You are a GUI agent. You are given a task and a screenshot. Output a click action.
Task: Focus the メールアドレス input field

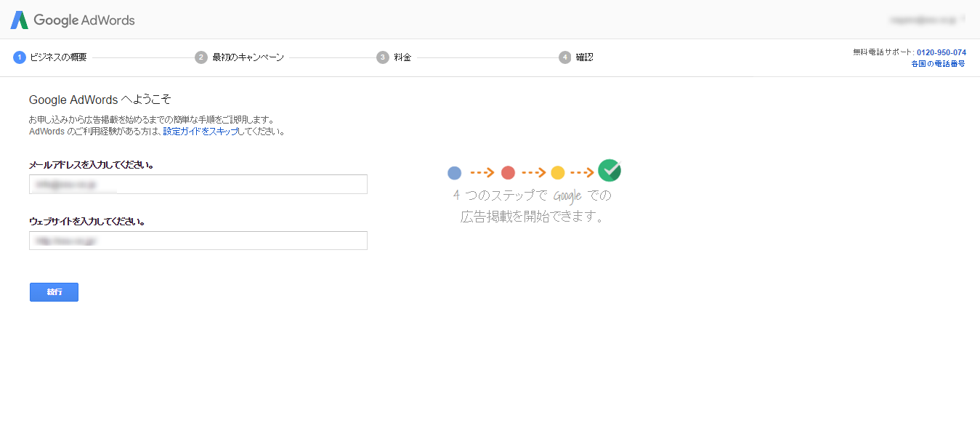point(198,185)
